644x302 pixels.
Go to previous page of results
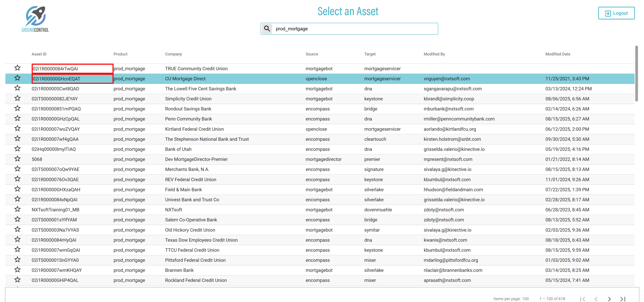tap(596, 299)
